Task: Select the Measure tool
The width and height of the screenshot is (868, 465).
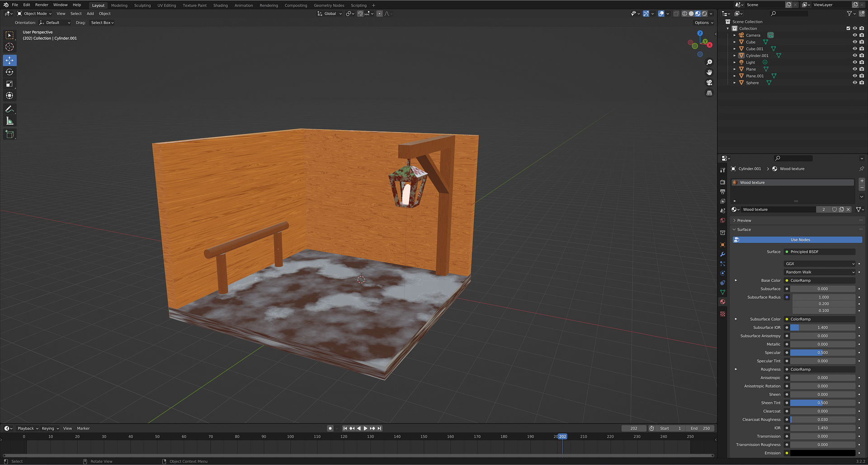Action: pyautogui.click(x=9, y=121)
